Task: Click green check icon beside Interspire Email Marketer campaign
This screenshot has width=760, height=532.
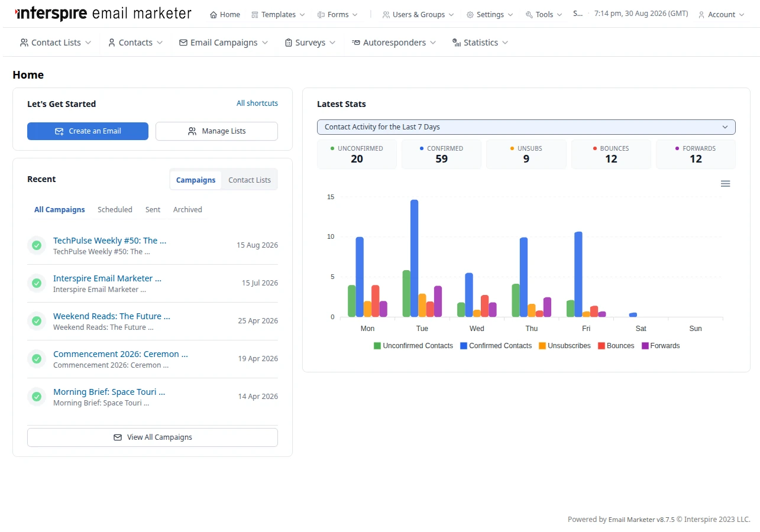Action: click(x=37, y=283)
